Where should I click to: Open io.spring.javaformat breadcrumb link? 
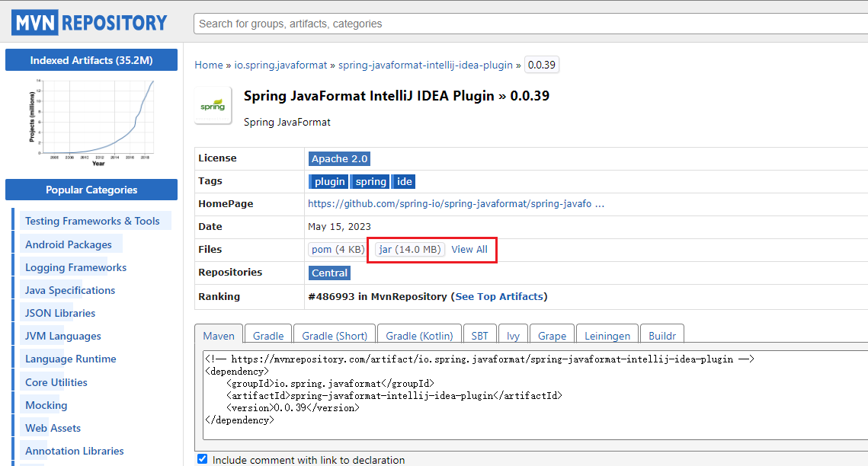280,65
